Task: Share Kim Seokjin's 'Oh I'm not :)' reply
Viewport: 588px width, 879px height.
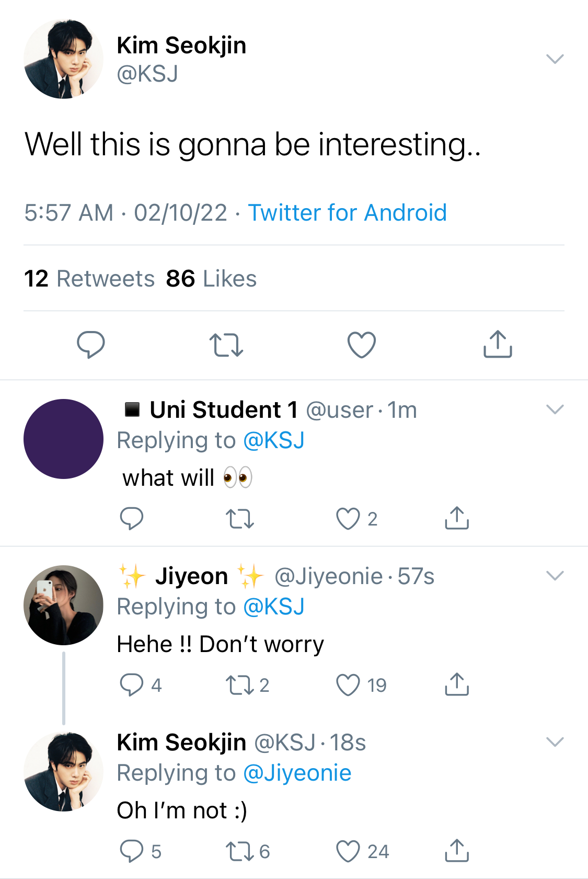Action: click(x=457, y=851)
